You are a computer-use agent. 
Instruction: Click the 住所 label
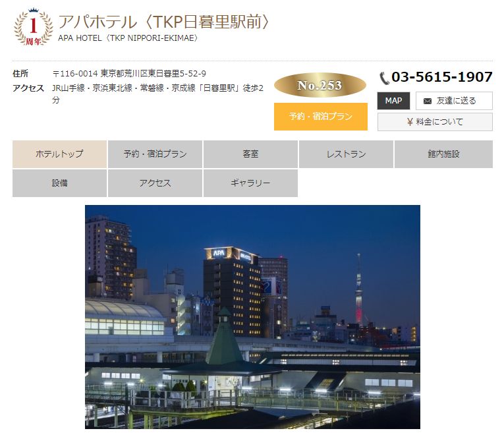(x=20, y=74)
